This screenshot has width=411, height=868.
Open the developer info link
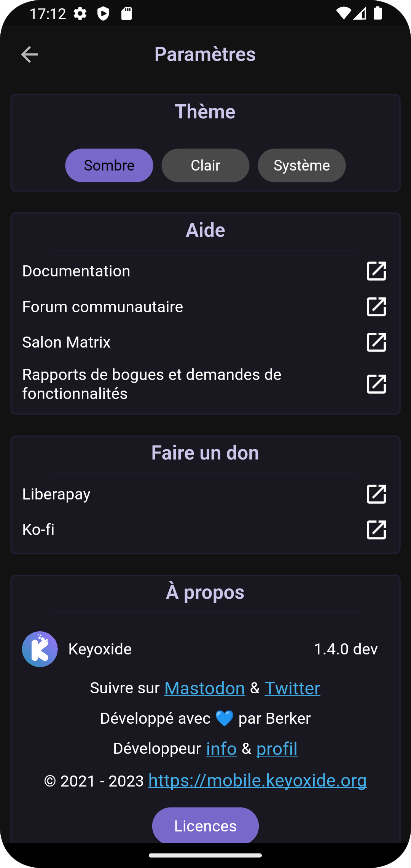pos(221,749)
